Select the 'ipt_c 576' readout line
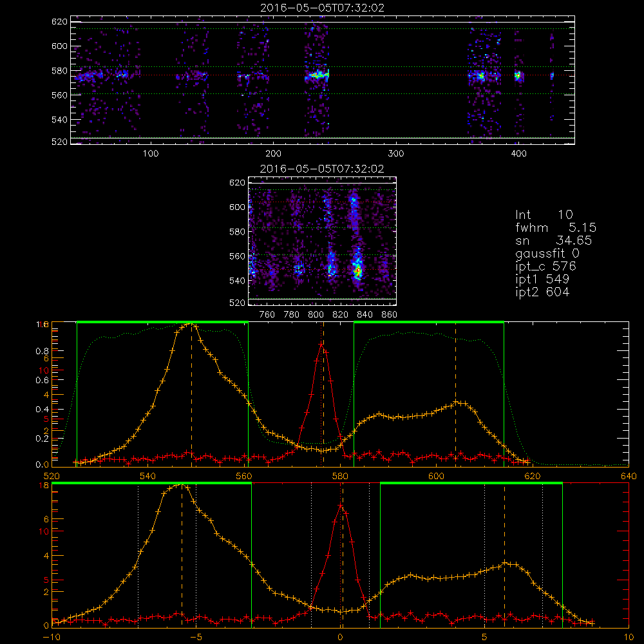The height and width of the screenshot is (644, 644). coord(546,267)
